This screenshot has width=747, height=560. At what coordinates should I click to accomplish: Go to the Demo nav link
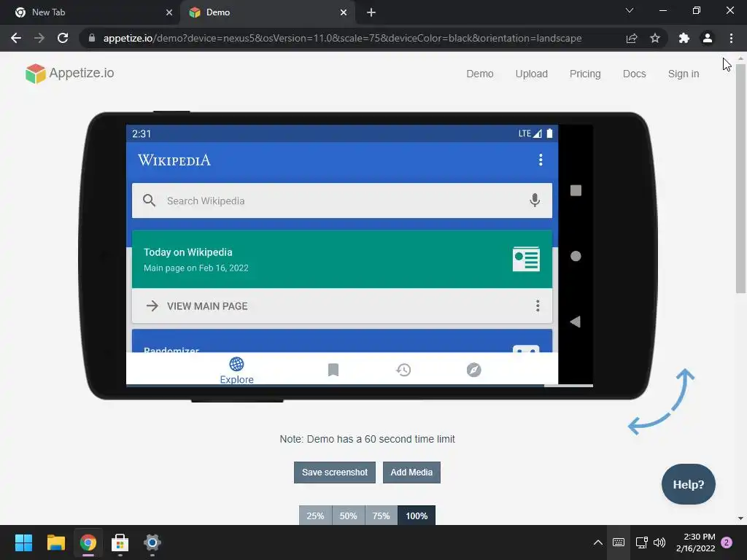(480, 74)
